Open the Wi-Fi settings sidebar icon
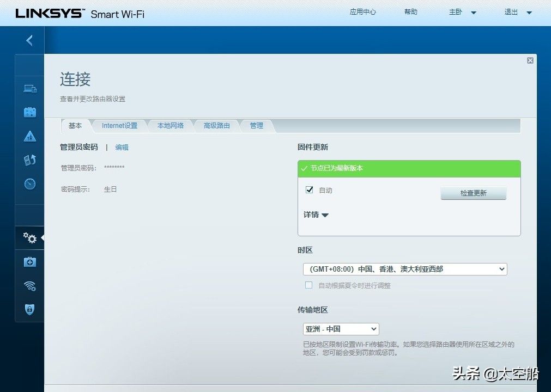This screenshot has height=392, width=551. (29, 286)
